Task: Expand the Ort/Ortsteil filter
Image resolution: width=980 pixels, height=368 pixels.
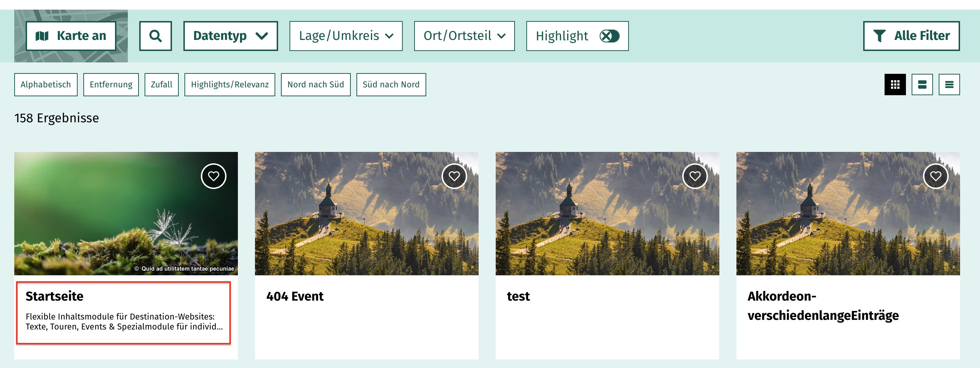Action: pos(464,36)
